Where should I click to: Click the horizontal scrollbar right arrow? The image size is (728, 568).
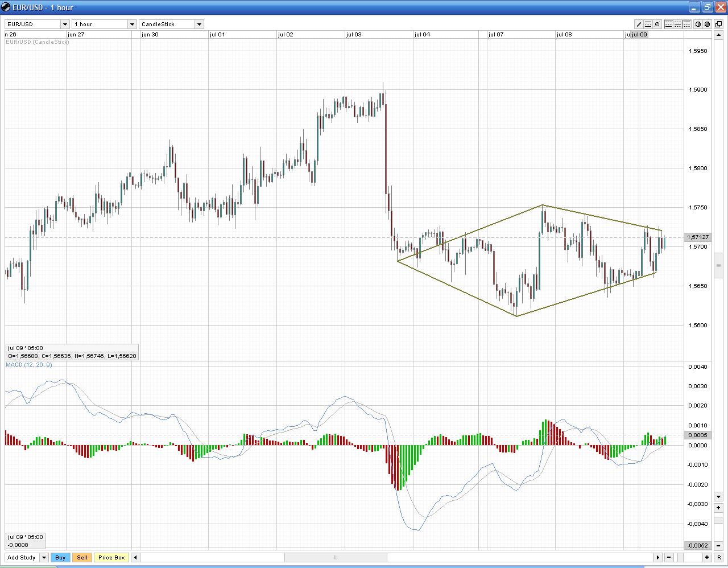[x=658, y=558]
